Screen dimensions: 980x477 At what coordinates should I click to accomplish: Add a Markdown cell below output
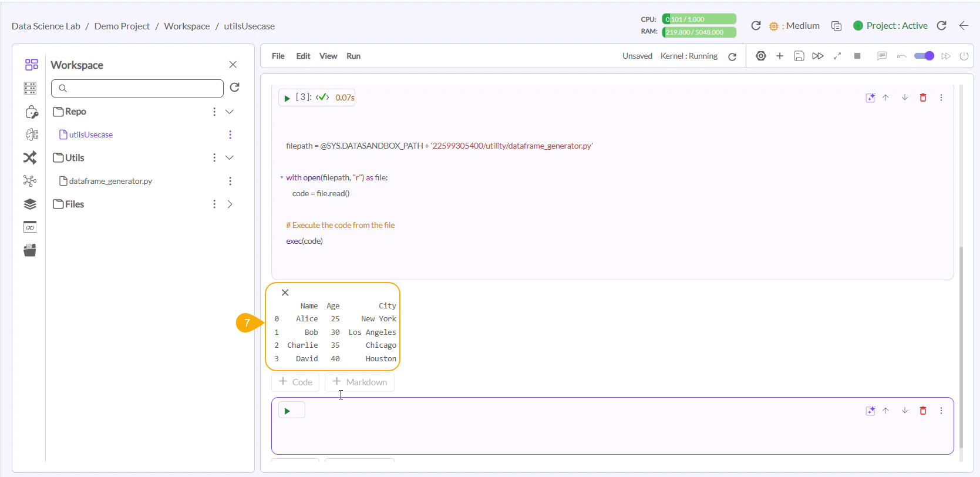359,382
